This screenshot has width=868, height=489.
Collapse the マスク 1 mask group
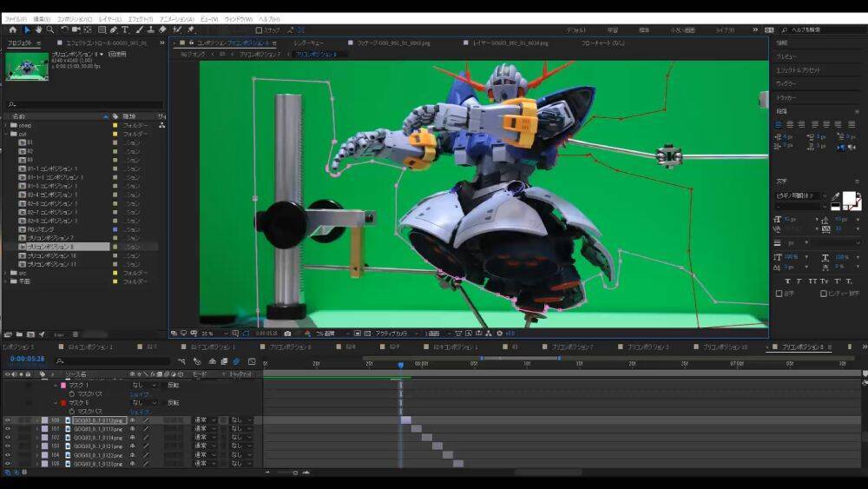tap(56, 385)
